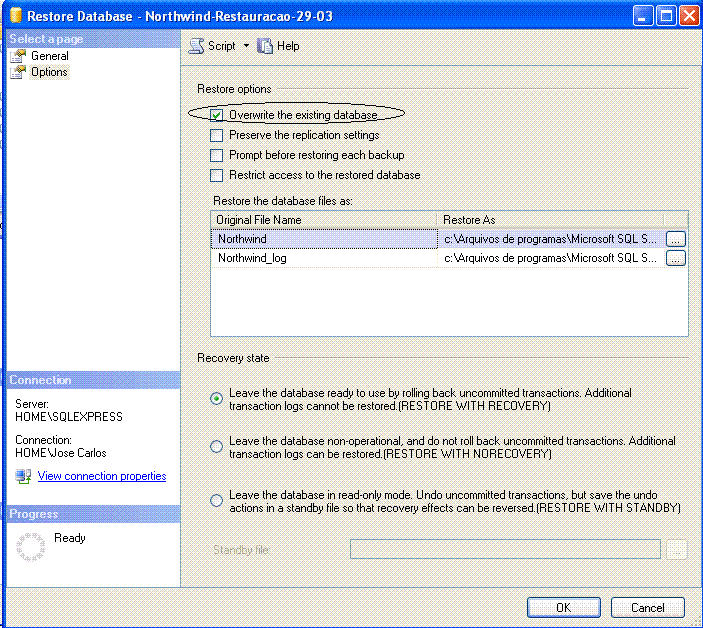Enable Preserve the replication settings
This screenshot has height=628, width=703.
point(216,135)
